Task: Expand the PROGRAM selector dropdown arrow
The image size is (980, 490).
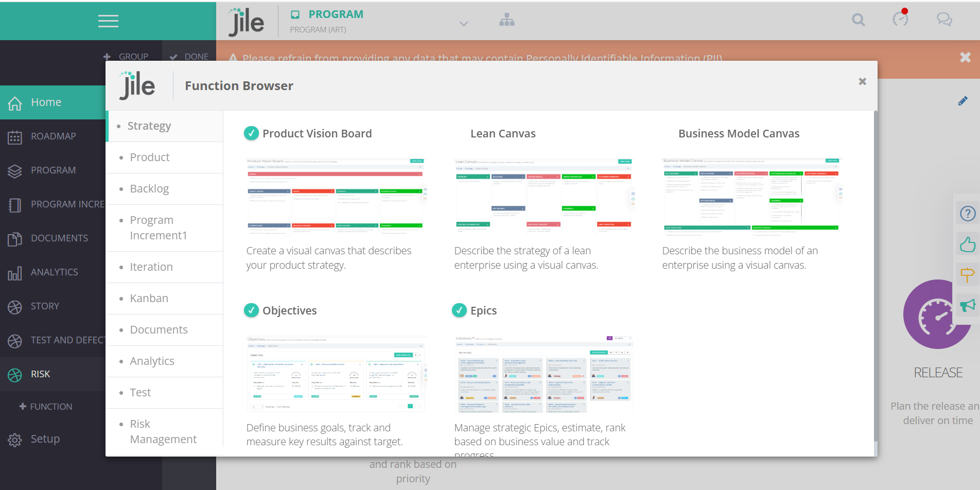Action: tap(463, 24)
